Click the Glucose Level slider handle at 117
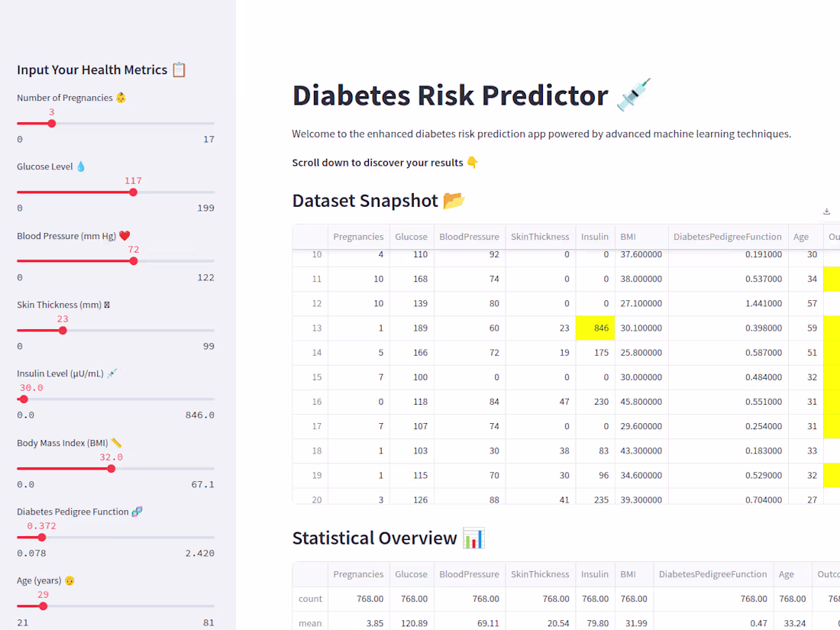840x630 pixels. pyautogui.click(x=134, y=192)
